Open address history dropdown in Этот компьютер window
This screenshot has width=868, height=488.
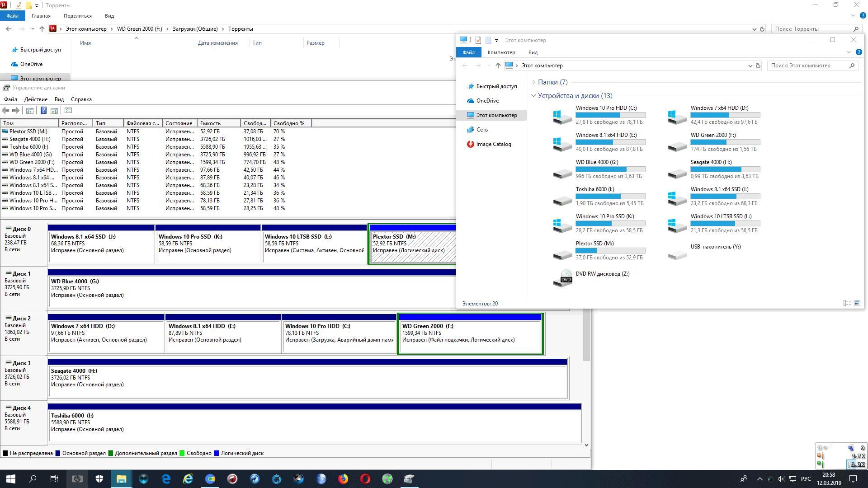(750, 66)
